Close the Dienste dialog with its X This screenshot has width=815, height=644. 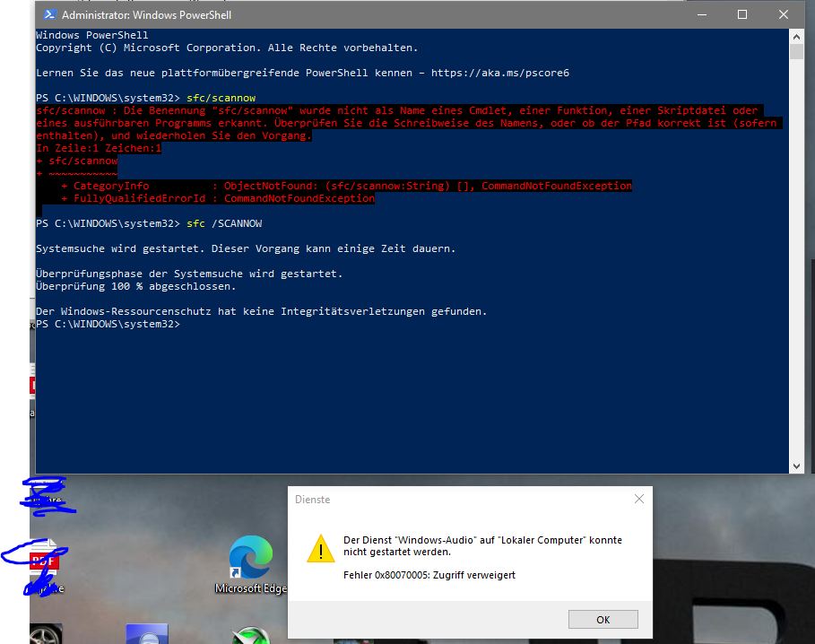point(638,499)
